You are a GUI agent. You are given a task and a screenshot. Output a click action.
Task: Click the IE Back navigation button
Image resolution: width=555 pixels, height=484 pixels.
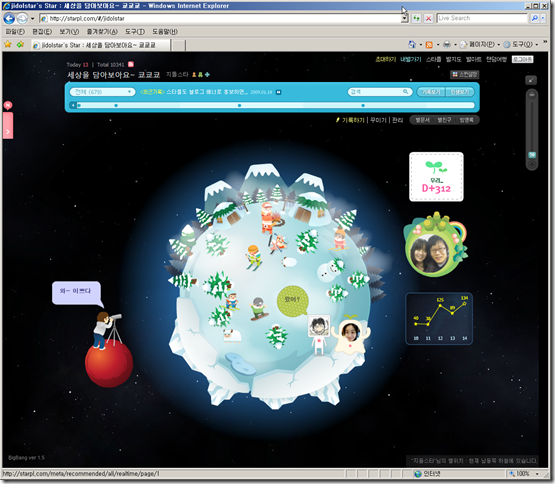coord(9,18)
